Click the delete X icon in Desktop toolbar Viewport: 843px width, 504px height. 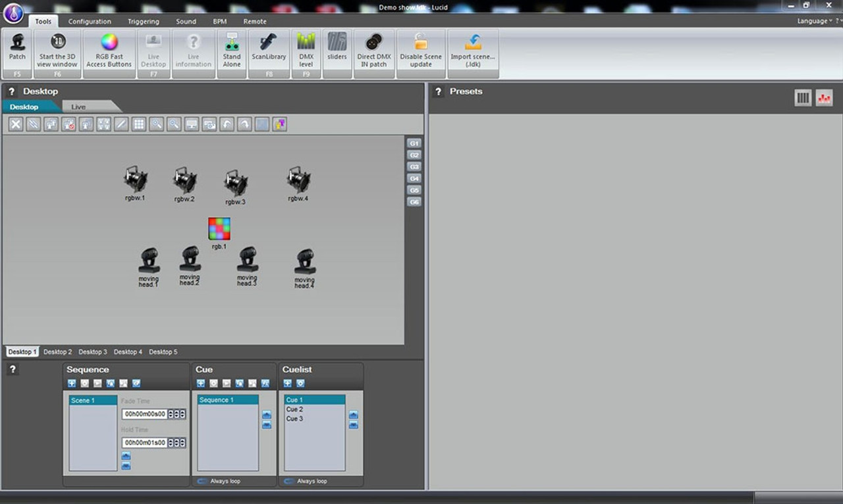point(16,124)
